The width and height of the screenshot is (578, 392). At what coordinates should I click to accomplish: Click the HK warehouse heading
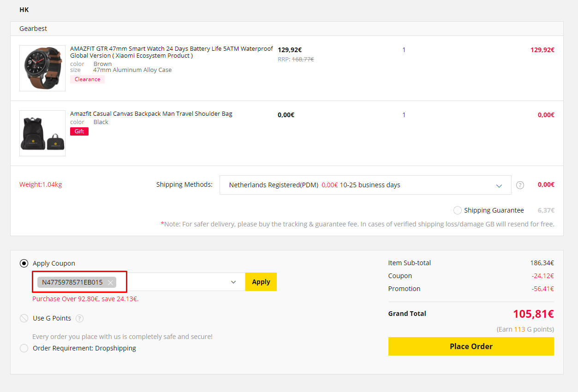[24, 10]
